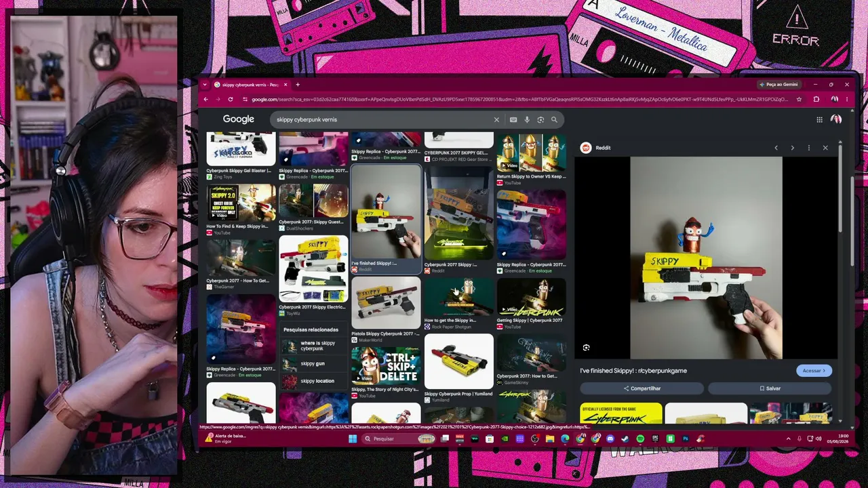Go back using the browser back arrow

[x=205, y=99]
